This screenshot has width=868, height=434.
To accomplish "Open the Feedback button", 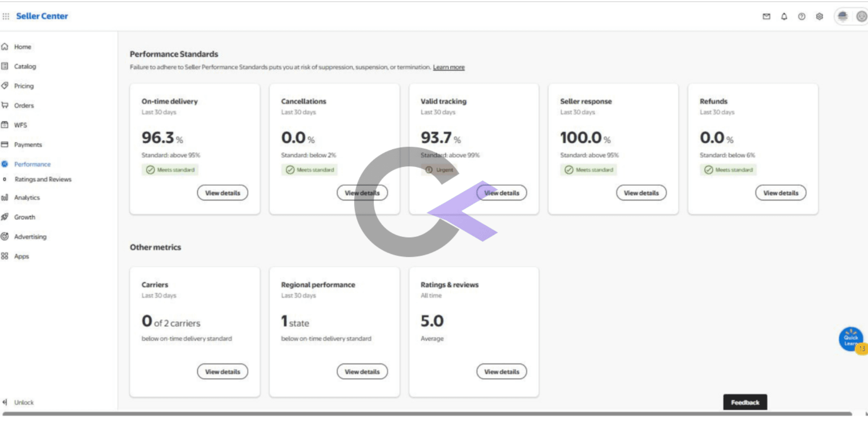I will click(x=745, y=402).
